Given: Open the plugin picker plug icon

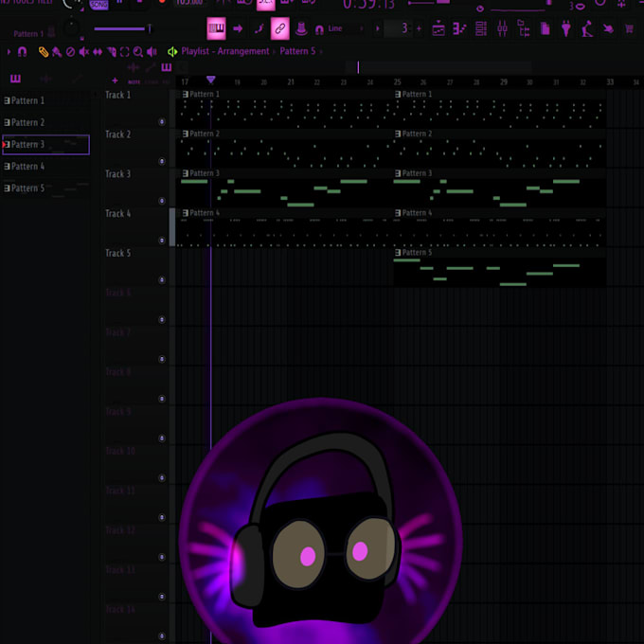Looking at the screenshot, I should click(x=566, y=28).
